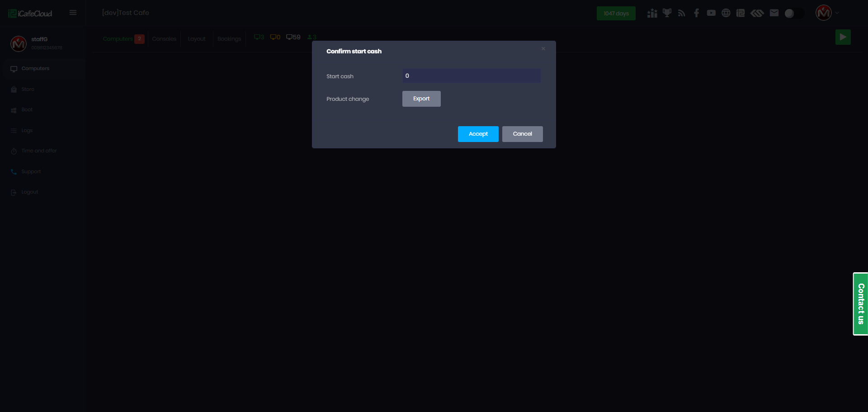Click the Start cash input field

point(472,76)
